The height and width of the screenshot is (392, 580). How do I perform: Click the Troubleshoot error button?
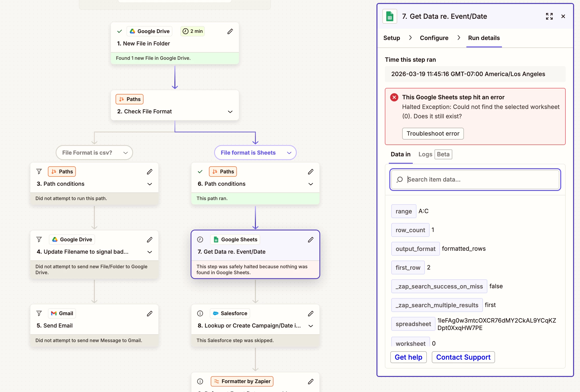click(x=433, y=133)
